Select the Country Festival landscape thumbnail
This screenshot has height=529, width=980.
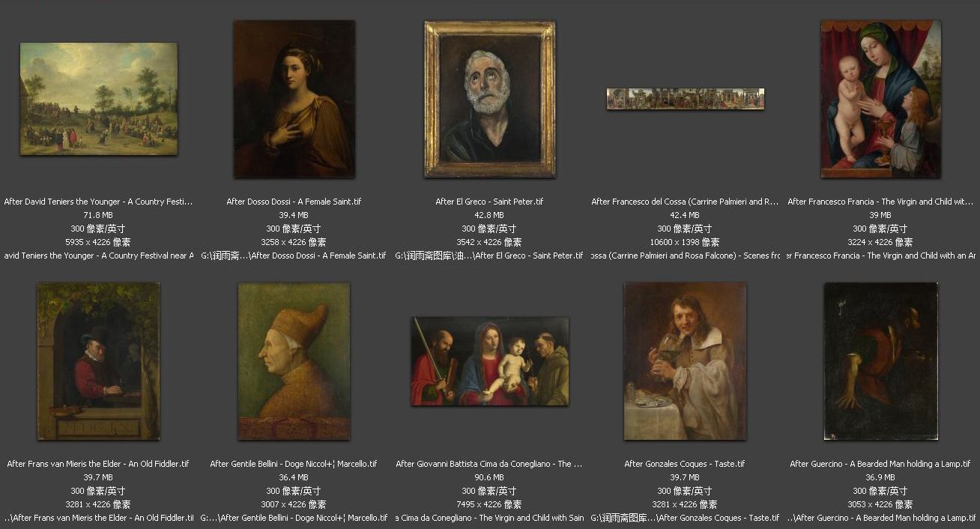99,99
